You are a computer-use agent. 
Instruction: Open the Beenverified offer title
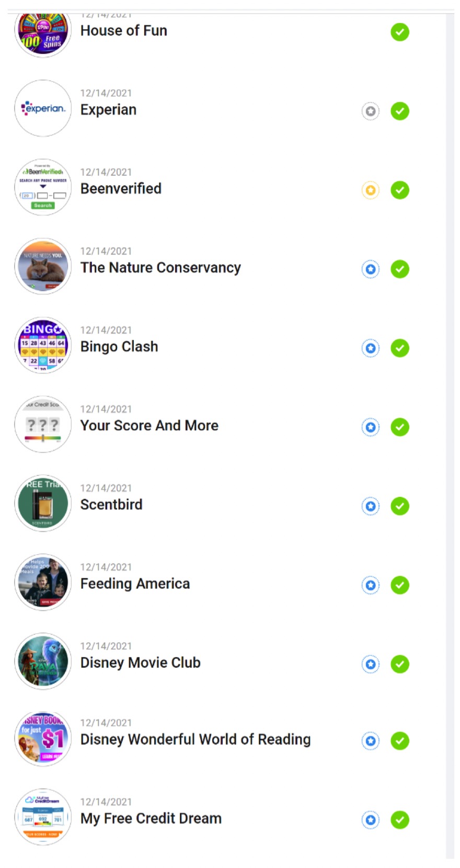[121, 189]
